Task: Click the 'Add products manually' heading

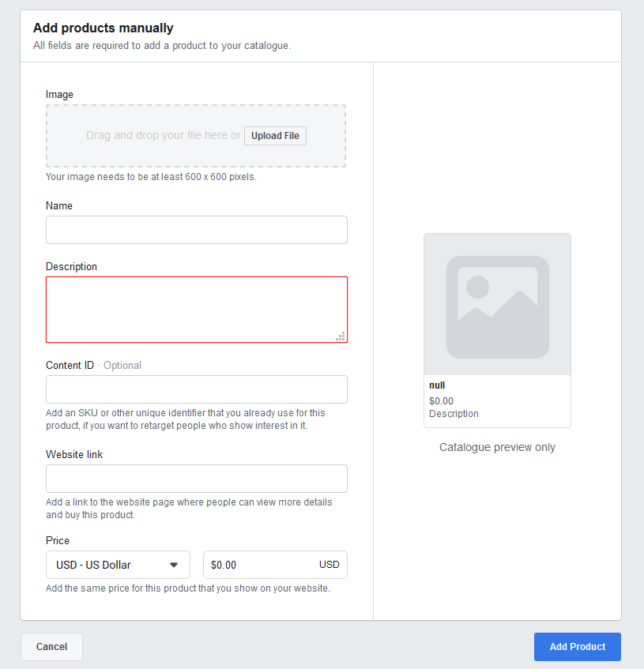Action: [x=103, y=28]
